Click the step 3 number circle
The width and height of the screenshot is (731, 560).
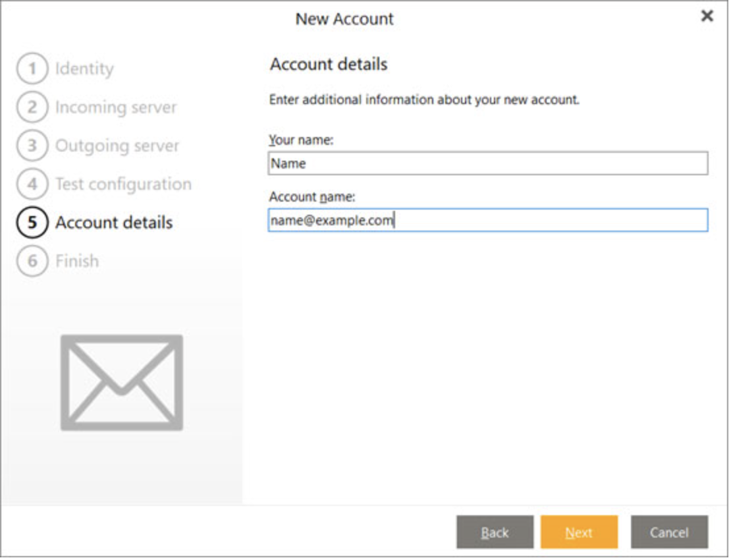(x=32, y=146)
